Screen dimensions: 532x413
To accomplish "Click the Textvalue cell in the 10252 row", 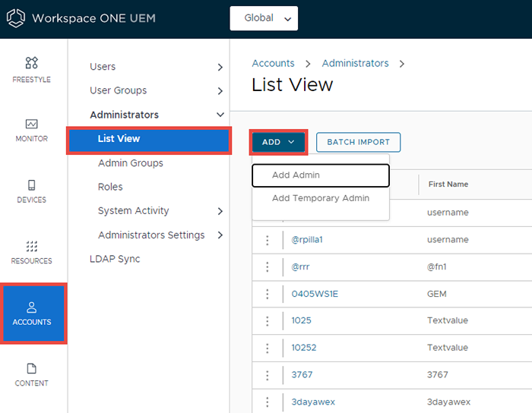I will click(448, 348).
